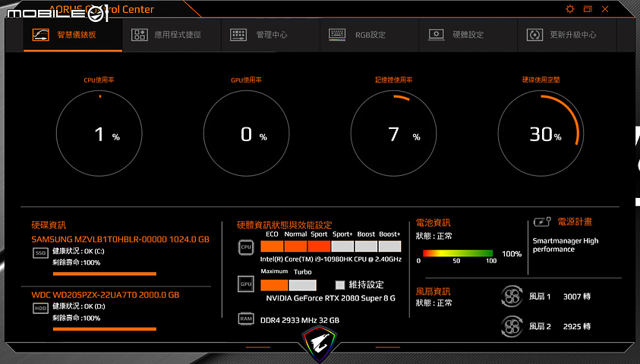The width and height of the screenshot is (640, 364).
Task: Click the window restore icon in title bar
Action: click(x=588, y=9)
